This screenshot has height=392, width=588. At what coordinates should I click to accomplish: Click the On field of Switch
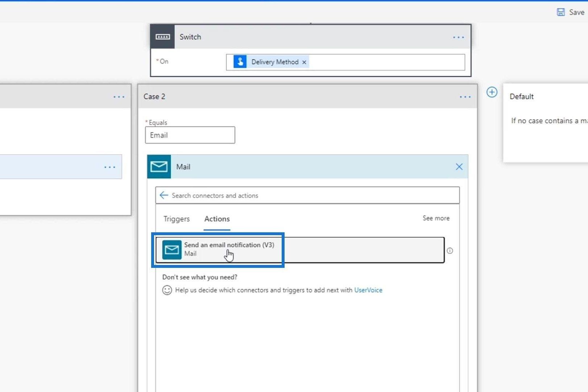point(345,62)
